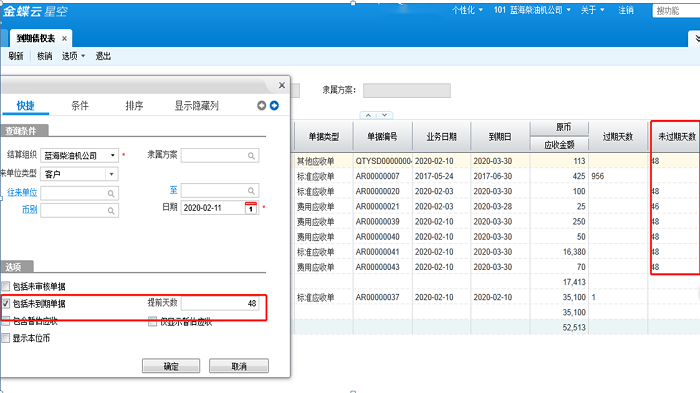Viewport: 700px width, 393px height.
Task: Click 应收金额 column header
Action: (x=559, y=144)
